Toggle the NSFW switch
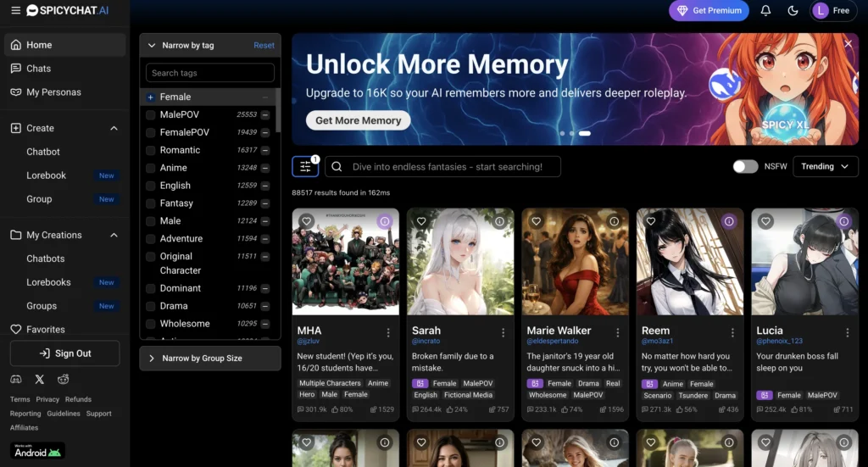This screenshot has height=467, width=868. pyautogui.click(x=745, y=167)
